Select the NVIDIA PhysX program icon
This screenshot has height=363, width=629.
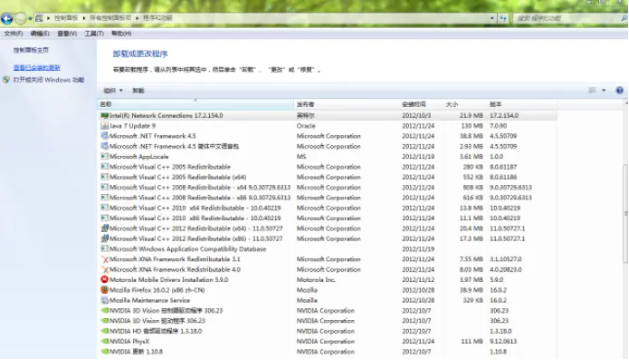click(x=105, y=341)
